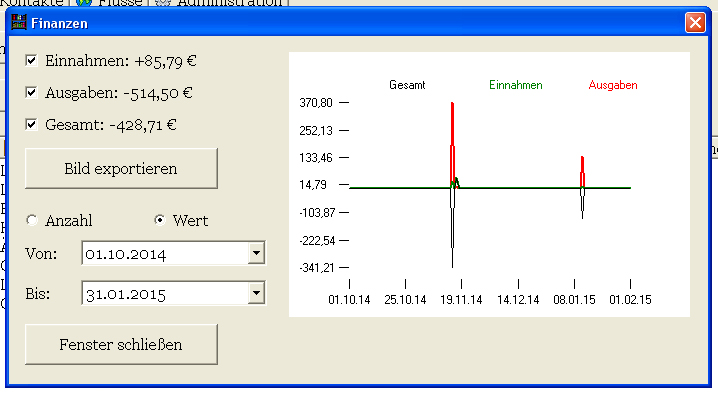This screenshot has height=394, width=718.
Task: Click the green Einnahmen legend label
Action: [516, 85]
